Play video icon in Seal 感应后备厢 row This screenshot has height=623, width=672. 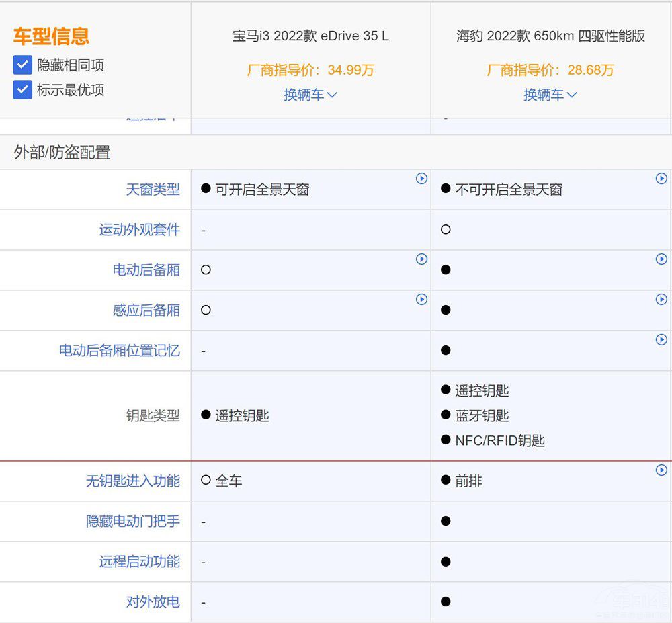coord(661,300)
